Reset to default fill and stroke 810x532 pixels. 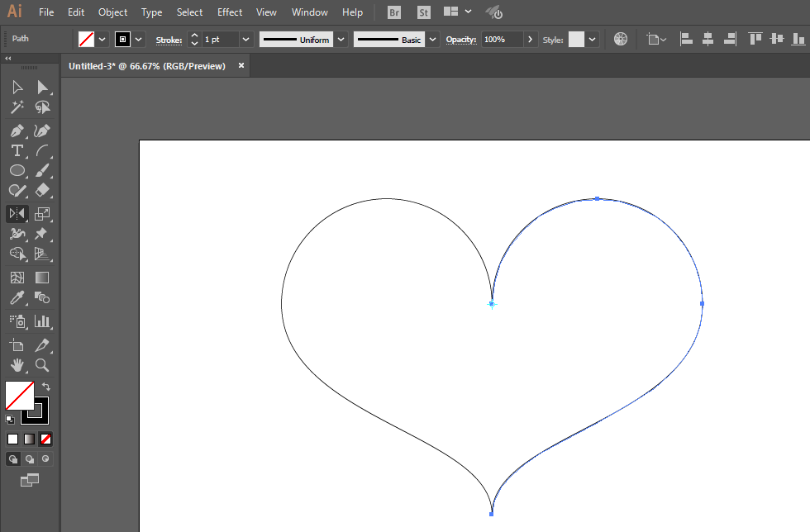click(x=9, y=419)
